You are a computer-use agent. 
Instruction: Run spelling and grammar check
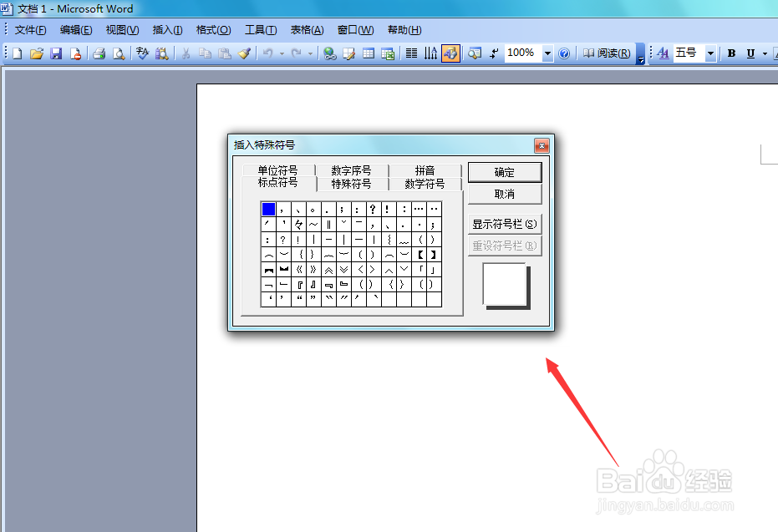point(142,53)
